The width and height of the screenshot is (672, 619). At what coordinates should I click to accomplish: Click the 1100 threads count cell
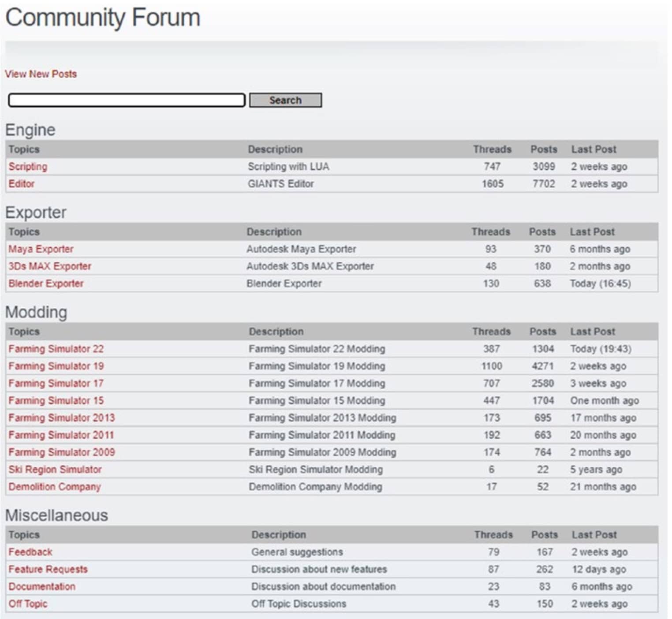pos(491,366)
